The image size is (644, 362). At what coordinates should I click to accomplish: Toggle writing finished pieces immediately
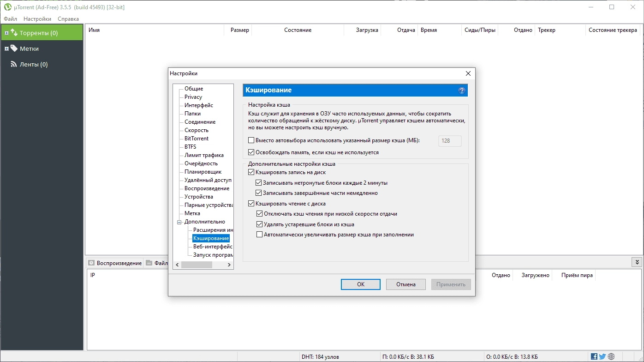point(259,193)
